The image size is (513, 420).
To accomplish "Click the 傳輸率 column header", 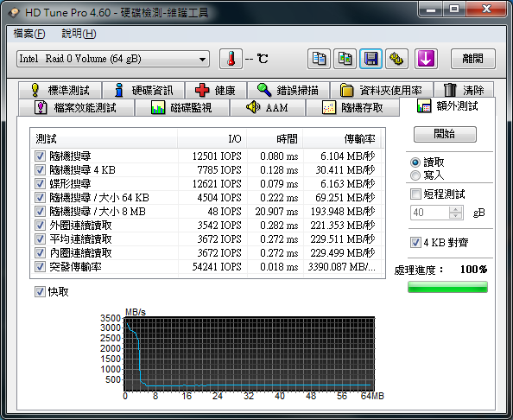I will click(342, 139).
